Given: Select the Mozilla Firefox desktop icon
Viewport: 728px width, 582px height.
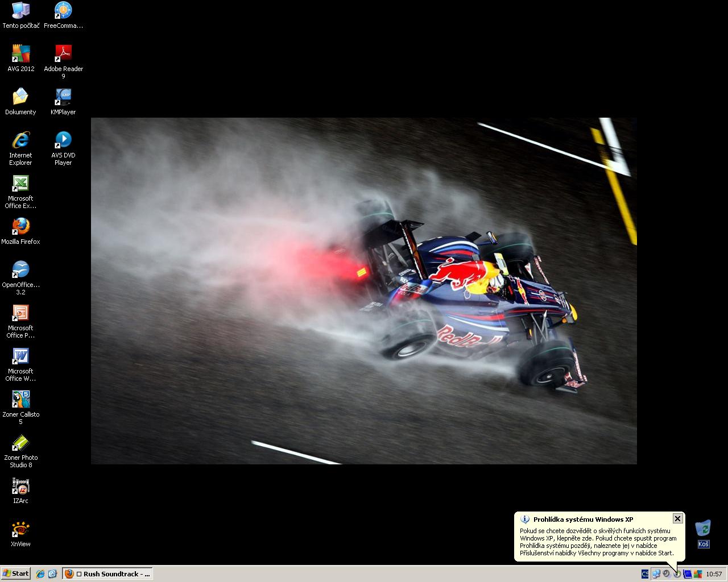Looking at the screenshot, I should click(x=21, y=231).
